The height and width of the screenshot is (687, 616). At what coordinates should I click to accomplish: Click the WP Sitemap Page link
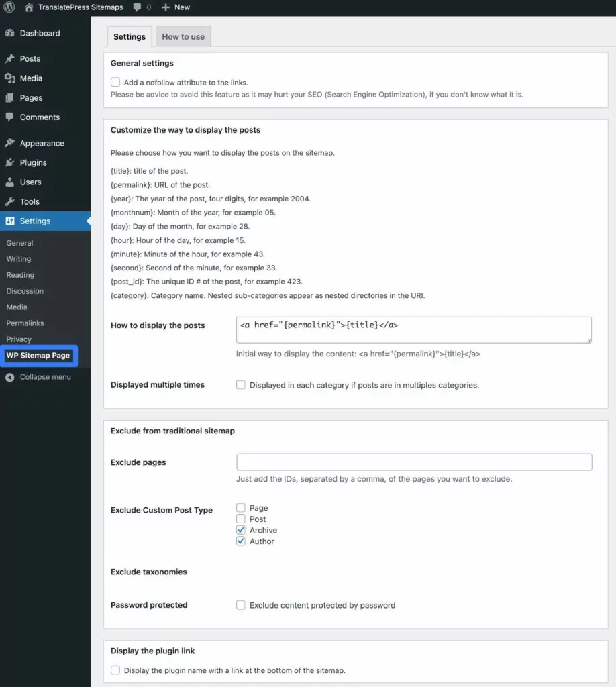click(x=38, y=356)
